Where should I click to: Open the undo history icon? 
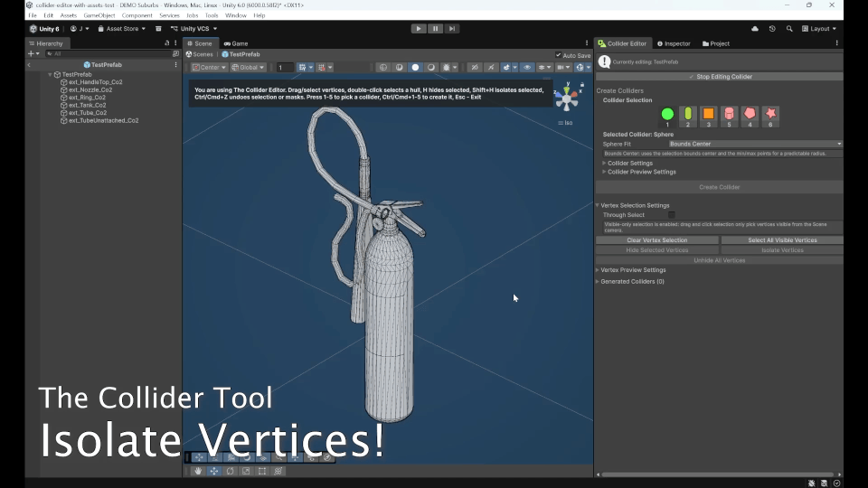pos(772,29)
